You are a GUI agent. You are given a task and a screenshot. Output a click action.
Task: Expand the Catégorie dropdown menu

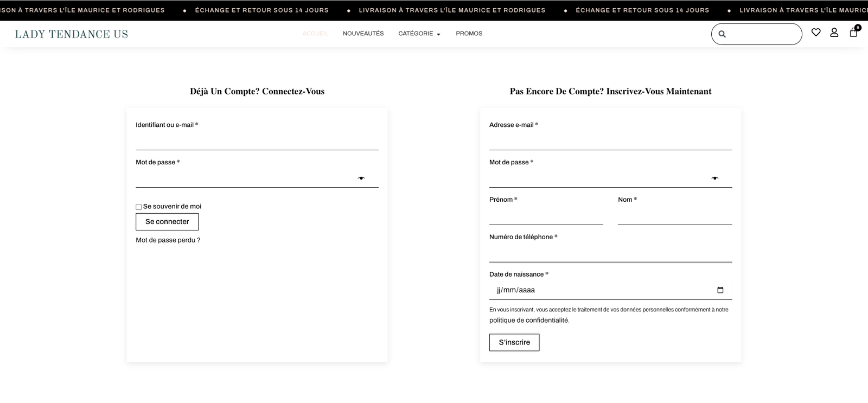tap(419, 34)
